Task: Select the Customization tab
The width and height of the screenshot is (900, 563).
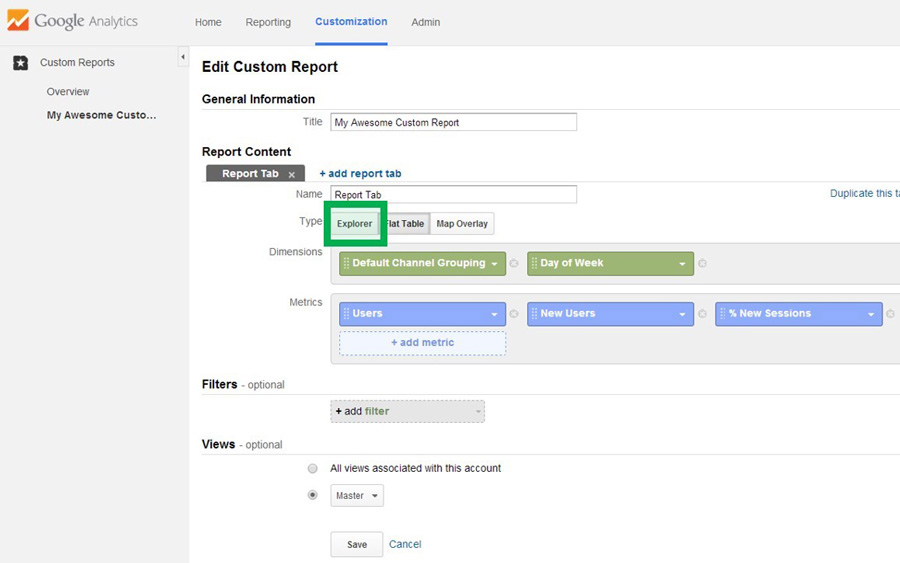Action: pos(351,22)
